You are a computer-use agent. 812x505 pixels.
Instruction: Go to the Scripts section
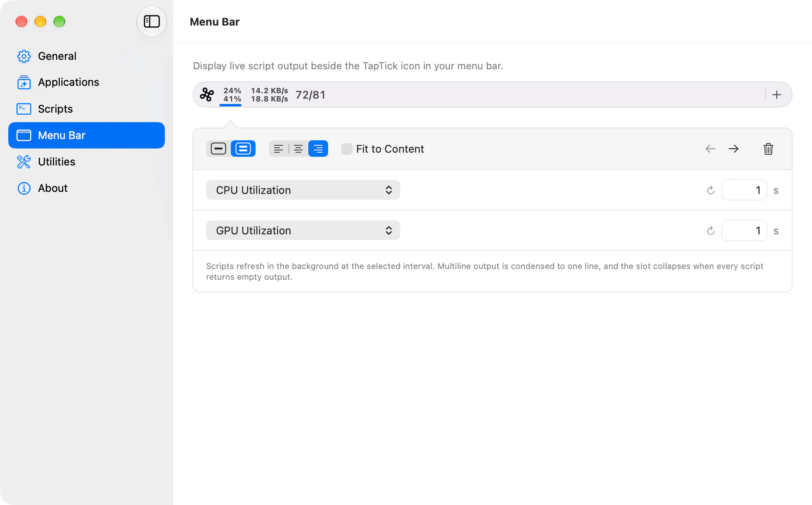point(87,109)
